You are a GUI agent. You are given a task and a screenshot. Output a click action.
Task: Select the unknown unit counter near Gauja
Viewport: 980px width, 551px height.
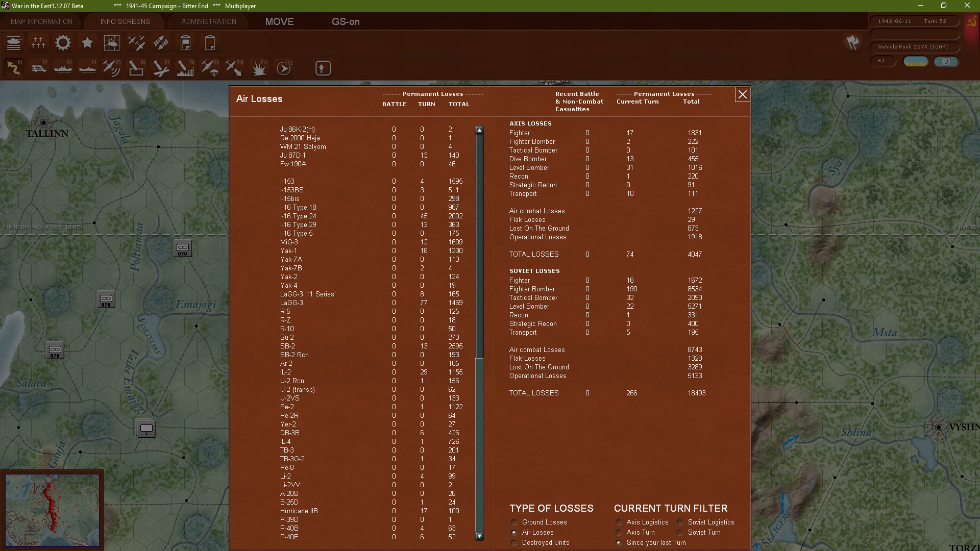[146, 428]
